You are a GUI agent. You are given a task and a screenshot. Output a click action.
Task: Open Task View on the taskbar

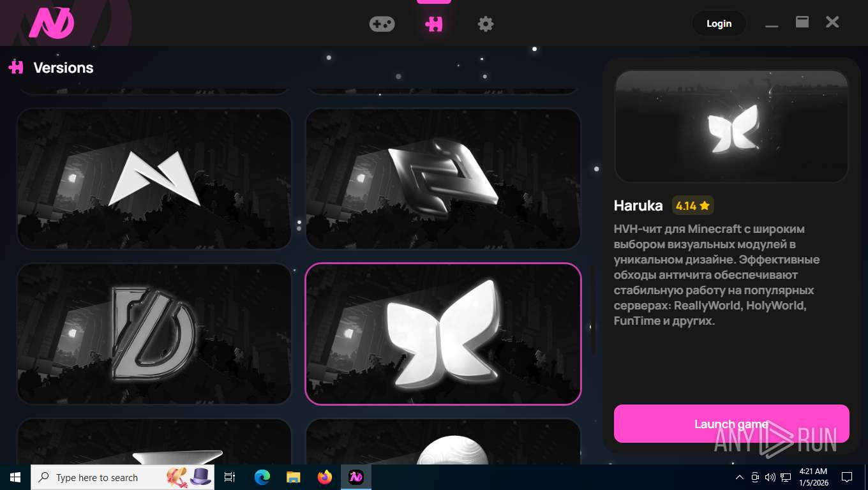point(230,477)
